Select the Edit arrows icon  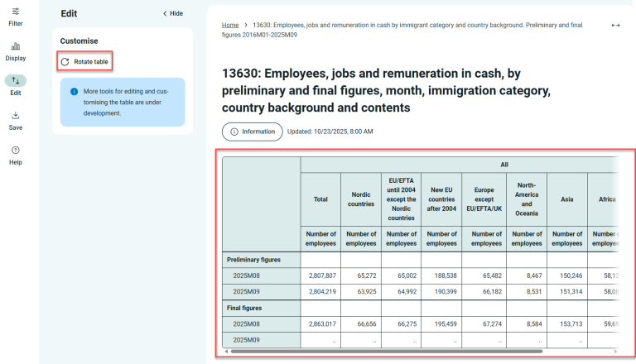pos(16,81)
